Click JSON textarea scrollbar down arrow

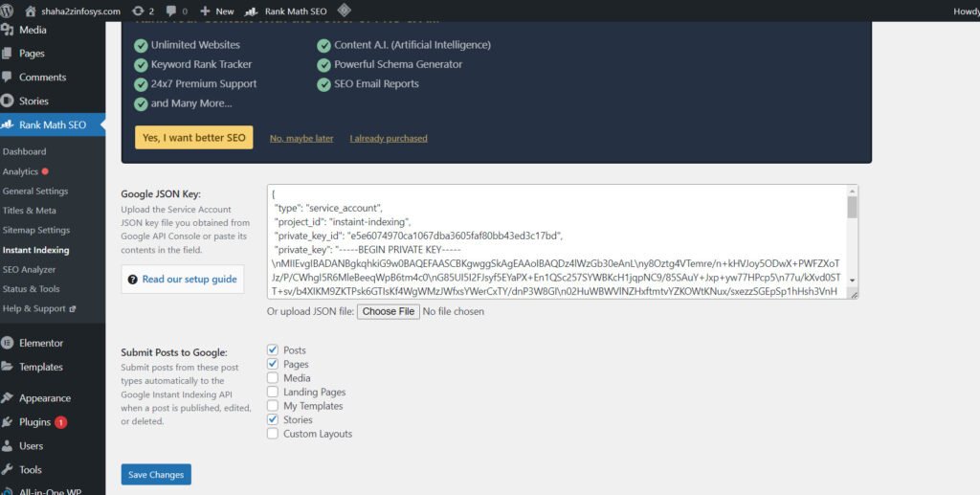(x=852, y=280)
